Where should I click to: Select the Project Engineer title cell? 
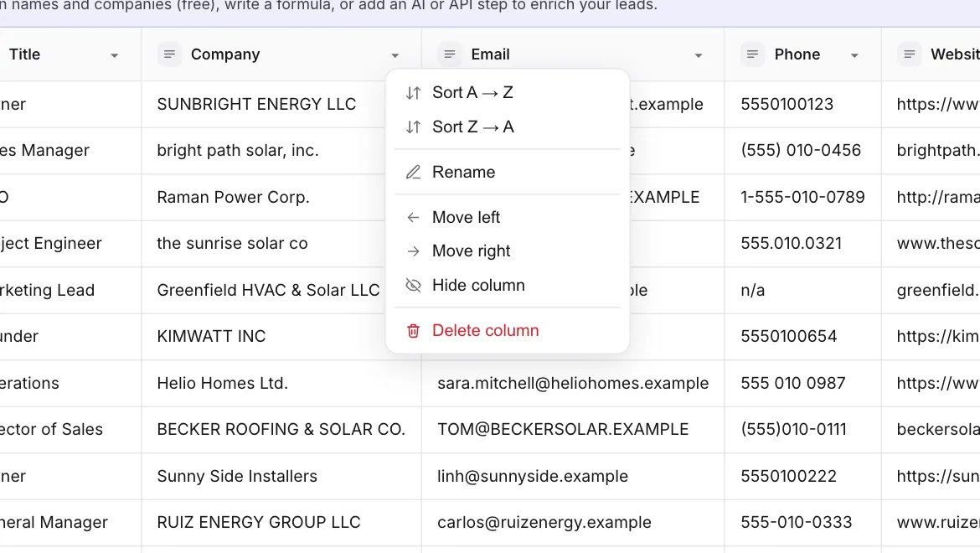[x=70, y=244]
